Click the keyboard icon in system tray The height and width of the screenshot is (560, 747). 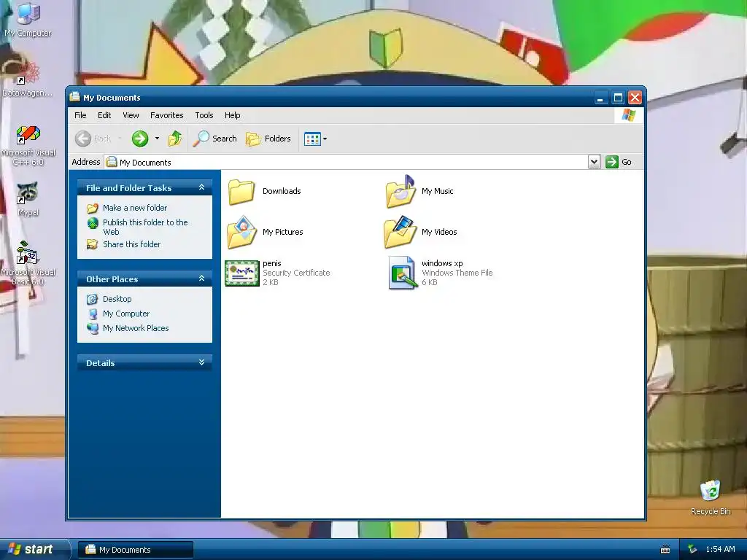click(665, 550)
